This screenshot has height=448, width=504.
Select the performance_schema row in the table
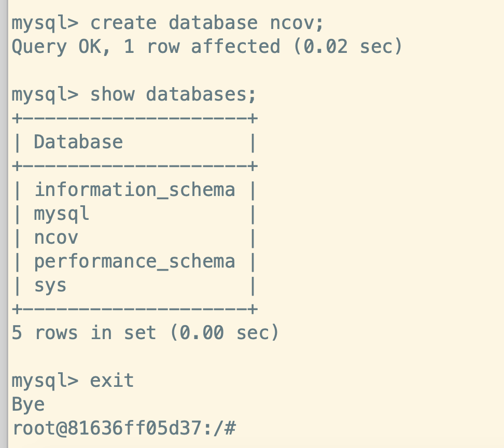[134, 261]
